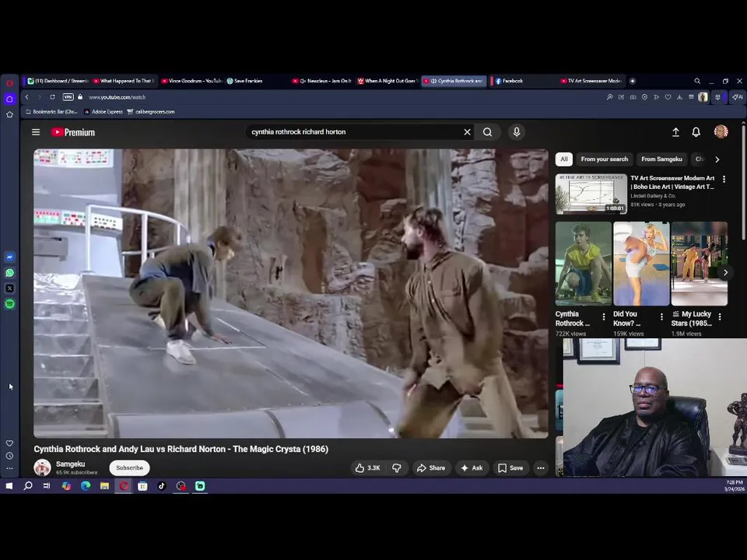Select the From Samgeku chip
This screenshot has height=560, width=747.
point(661,159)
